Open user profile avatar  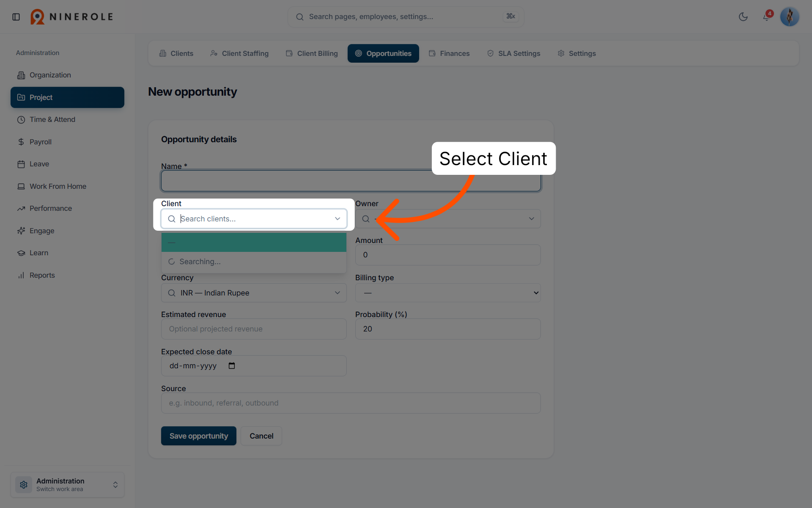pyautogui.click(x=789, y=17)
